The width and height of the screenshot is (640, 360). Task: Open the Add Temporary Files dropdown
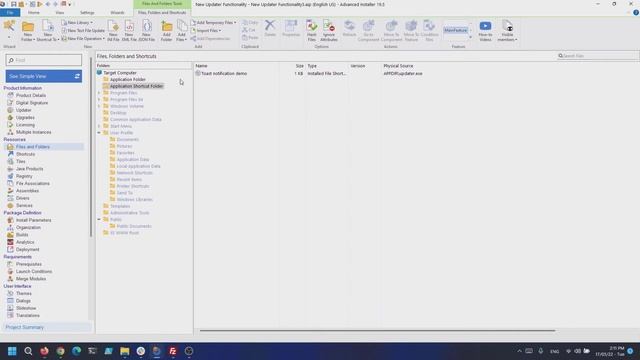point(213,23)
